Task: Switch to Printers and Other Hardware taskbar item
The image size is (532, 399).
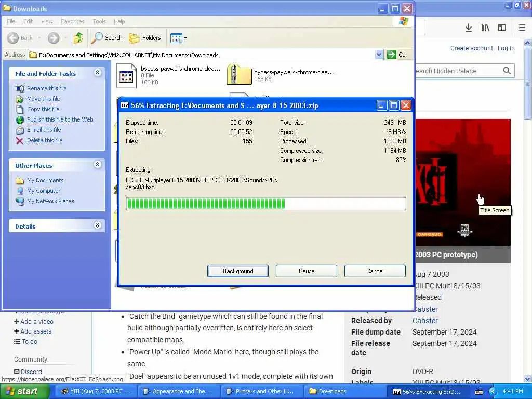Action: point(261,392)
